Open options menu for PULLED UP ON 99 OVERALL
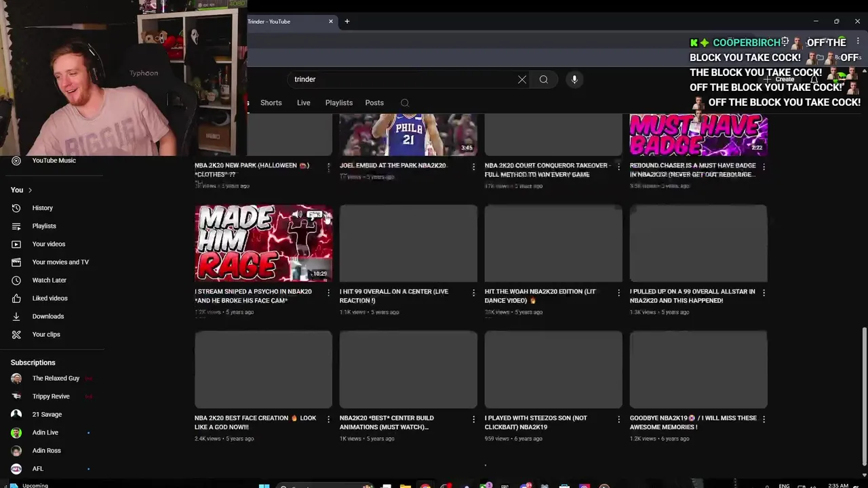 point(764,293)
